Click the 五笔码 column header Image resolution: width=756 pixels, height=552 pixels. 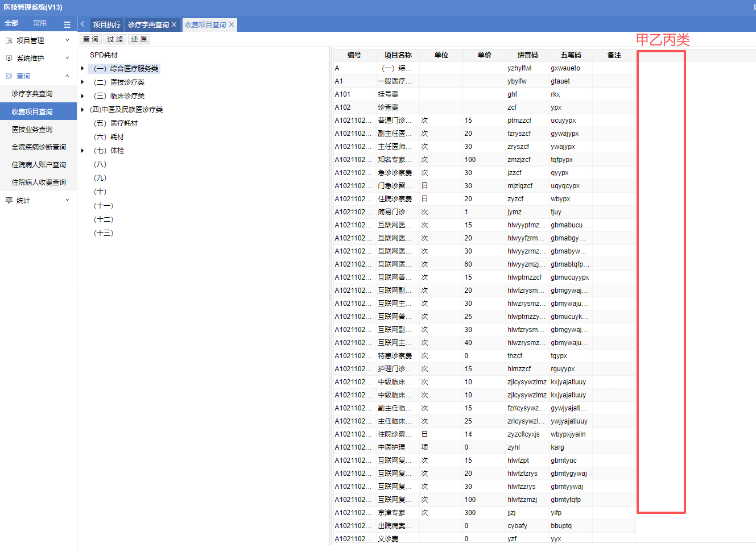coord(571,55)
